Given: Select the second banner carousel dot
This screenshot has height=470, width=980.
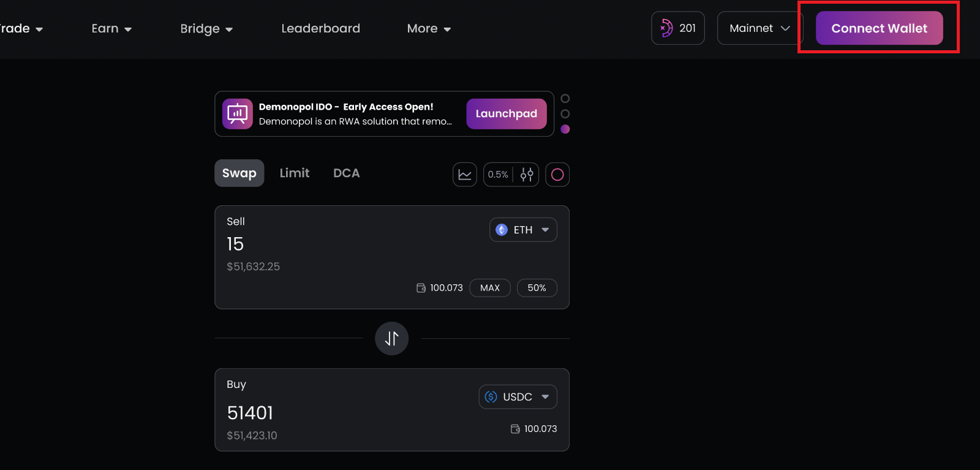Looking at the screenshot, I should pos(565,114).
